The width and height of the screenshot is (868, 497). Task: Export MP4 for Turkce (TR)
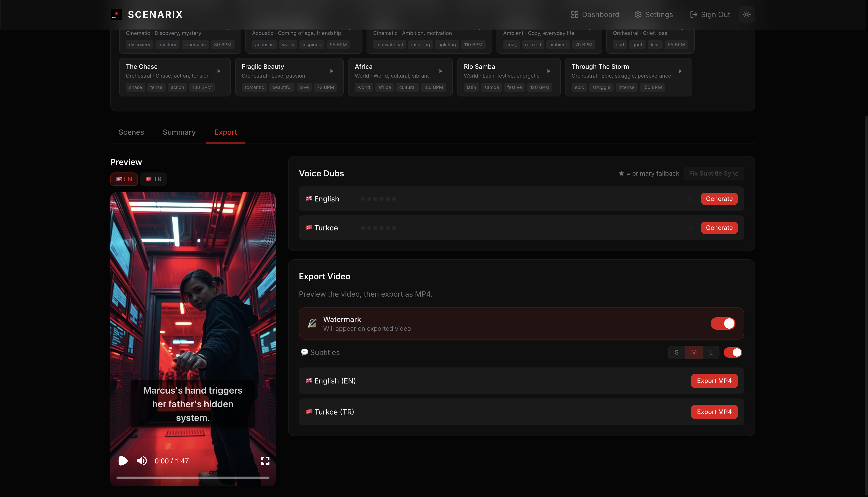click(714, 412)
